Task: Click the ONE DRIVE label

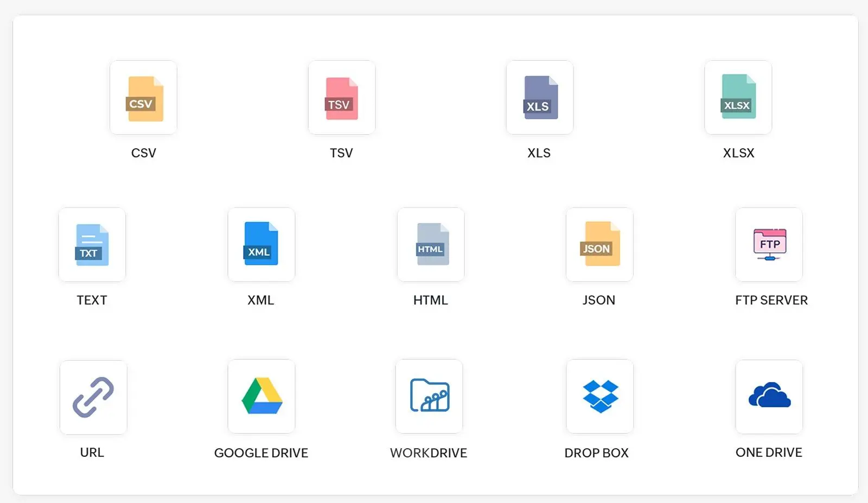Action: coord(769,453)
